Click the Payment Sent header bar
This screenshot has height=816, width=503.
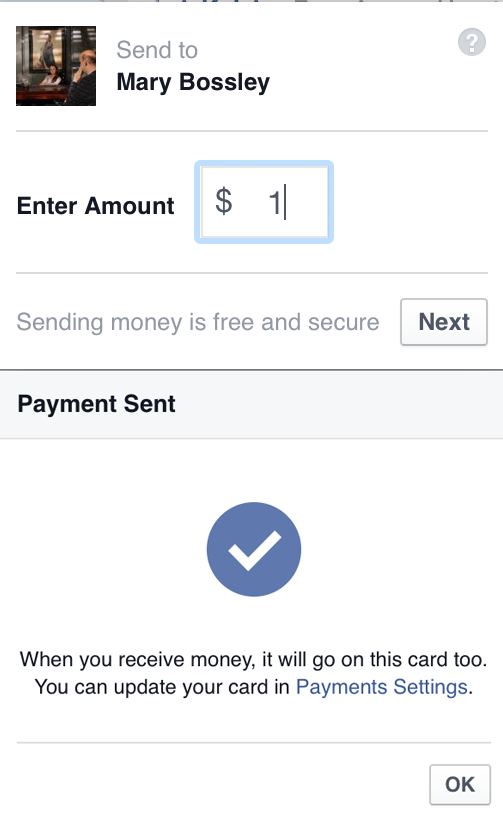(x=251, y=404)
